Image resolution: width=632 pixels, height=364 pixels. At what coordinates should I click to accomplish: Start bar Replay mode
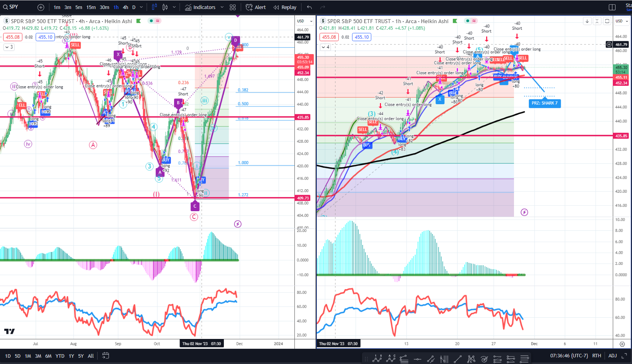[x=285, y=7]
